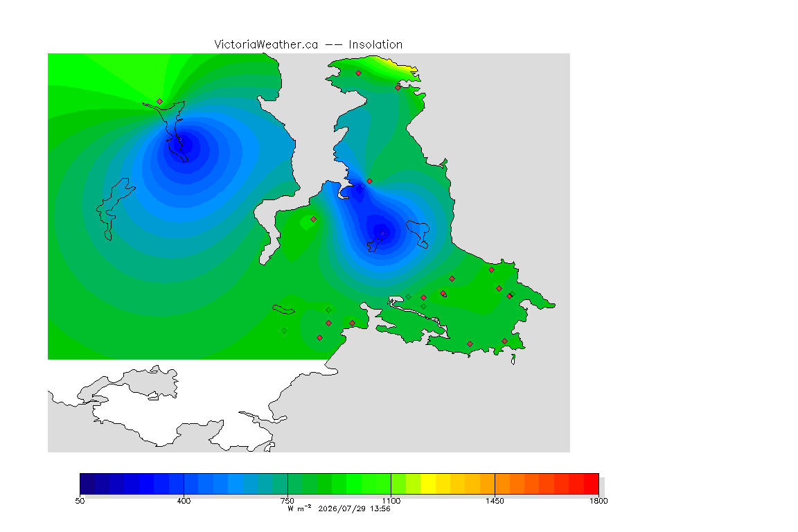Click the 750 tick label under the colorbar

(287, 501)
